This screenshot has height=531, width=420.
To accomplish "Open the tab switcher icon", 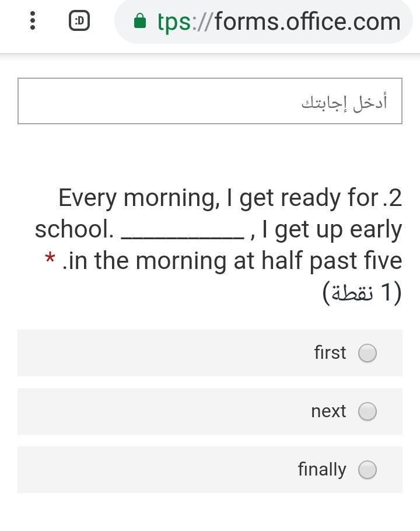I will 79,20.
